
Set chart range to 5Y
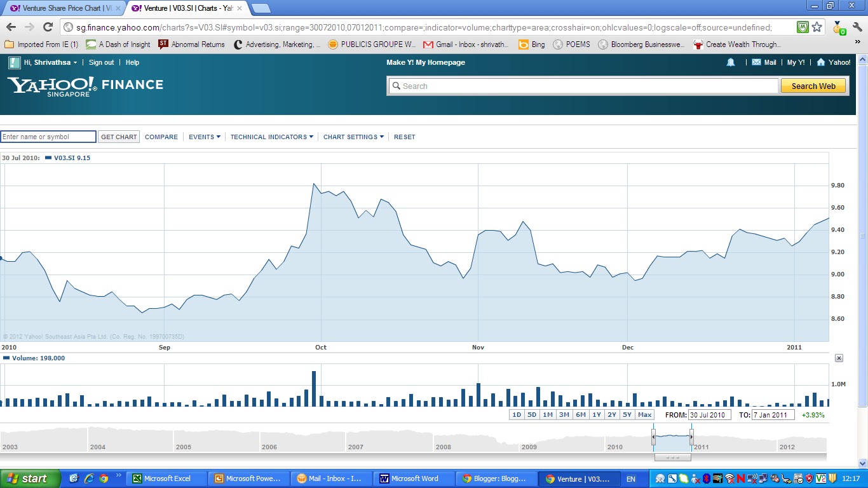click(627, 415)
